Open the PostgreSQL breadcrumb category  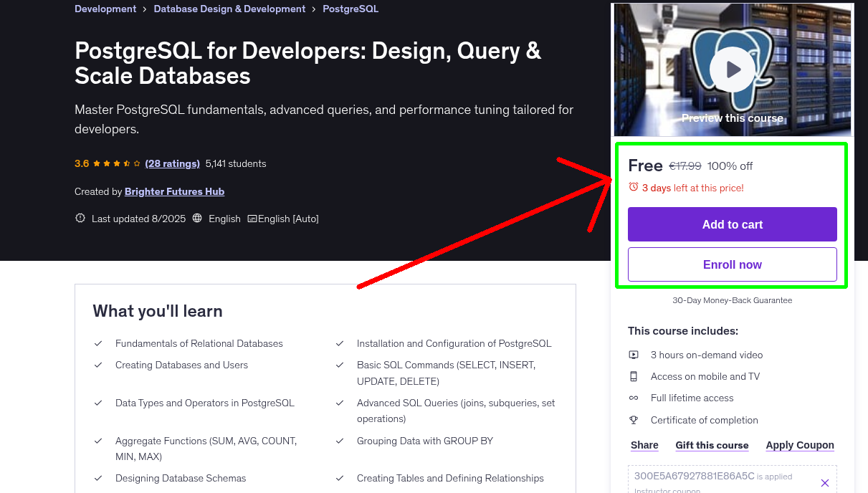point(350,9)
